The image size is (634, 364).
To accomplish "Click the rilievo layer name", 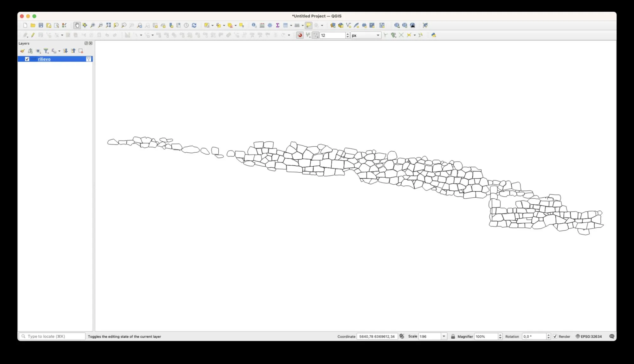I will (44, 59).
